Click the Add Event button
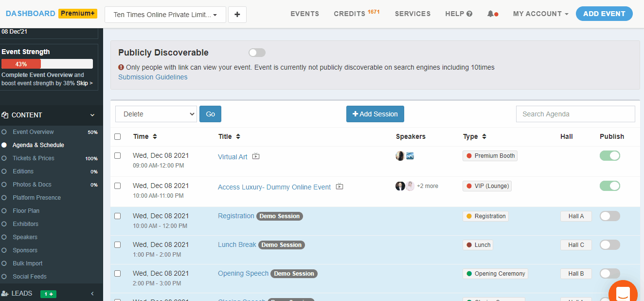644x301 pixels. point(604,14)
